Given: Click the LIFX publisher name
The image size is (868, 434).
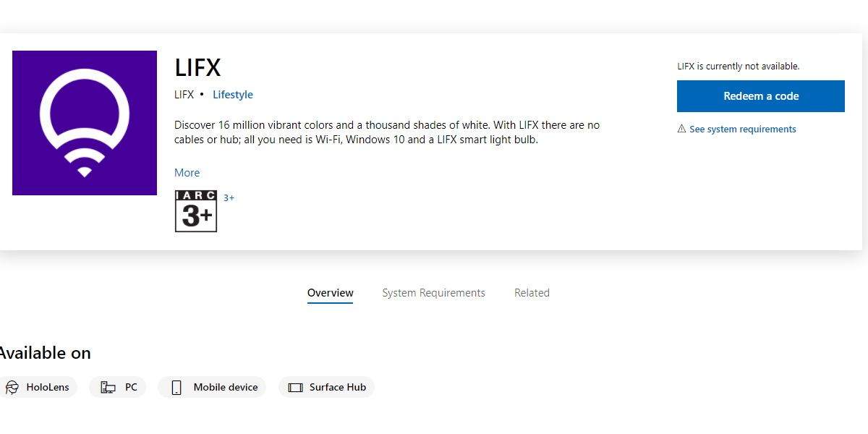Looking at the screenshot, I should pyautogui.click(x=184, y=95).
